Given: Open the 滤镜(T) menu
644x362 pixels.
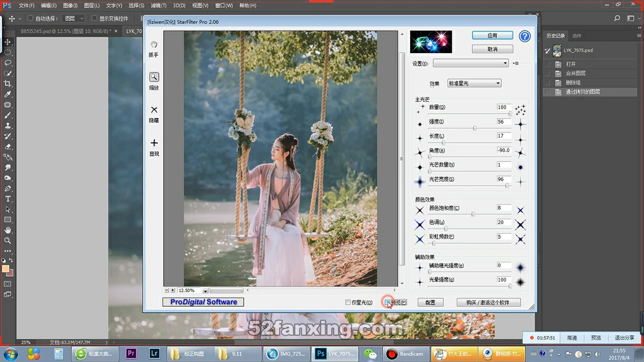Looking at the screenshot, I should [158, 5].
